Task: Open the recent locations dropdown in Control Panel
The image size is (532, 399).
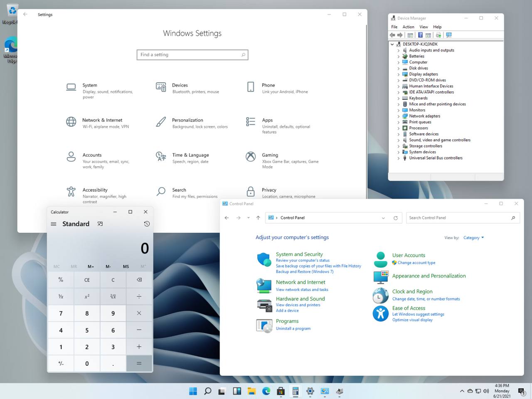Action: [249, 218]
